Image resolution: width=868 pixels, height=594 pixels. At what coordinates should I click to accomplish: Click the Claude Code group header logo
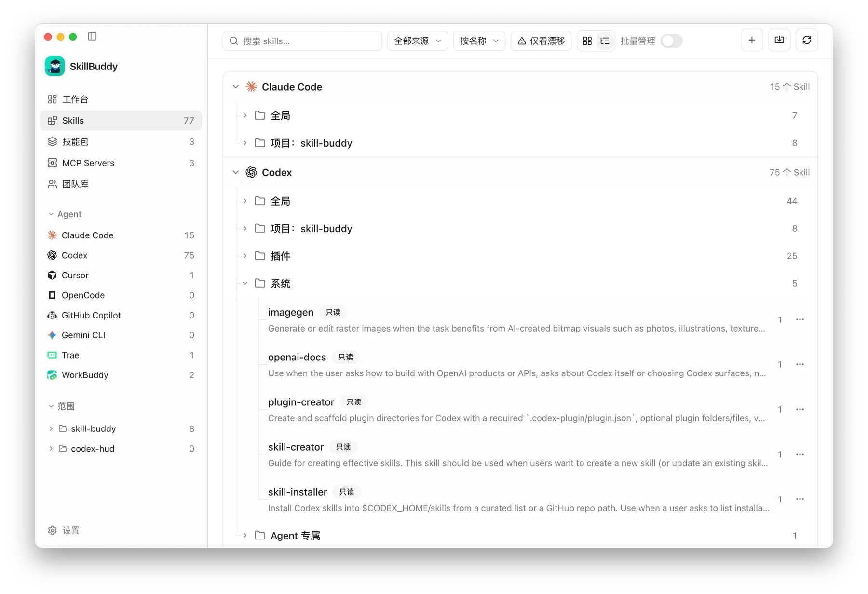[x=251, y=87]
